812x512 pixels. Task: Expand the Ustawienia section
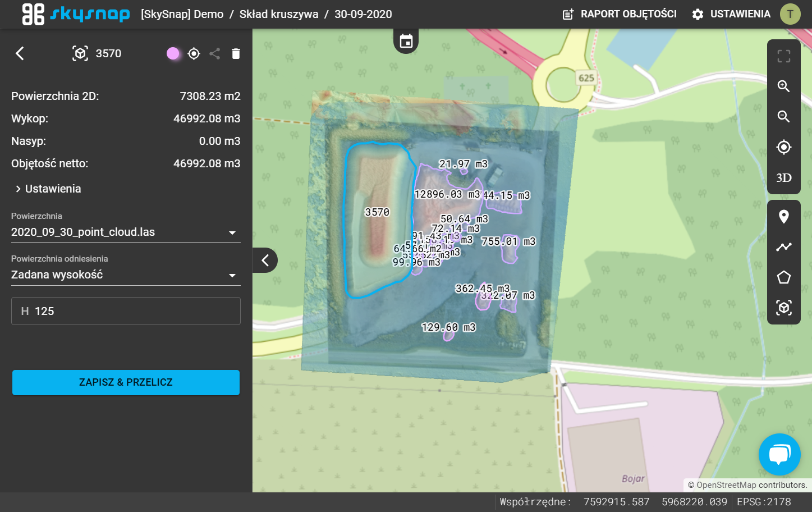tap(49, 189)
